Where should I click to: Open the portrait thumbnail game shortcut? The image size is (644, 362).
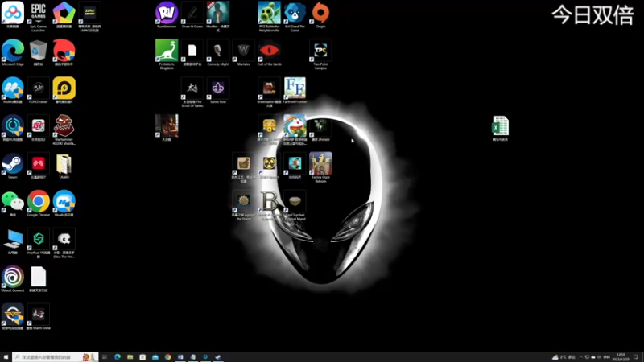click(167, 128)
